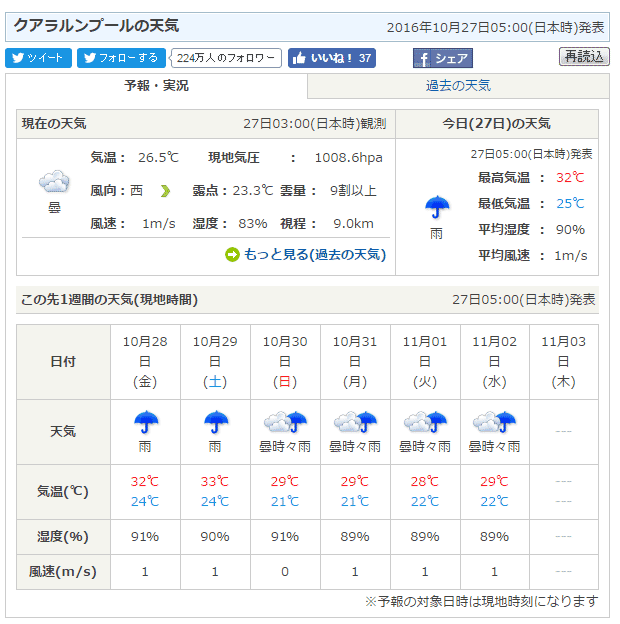Select the 予報・実況 tab

(x=156, y=86)
